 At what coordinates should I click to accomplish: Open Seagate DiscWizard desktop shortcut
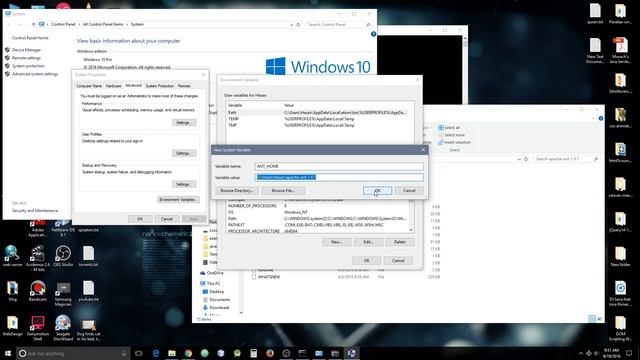[x=63, y=328]
